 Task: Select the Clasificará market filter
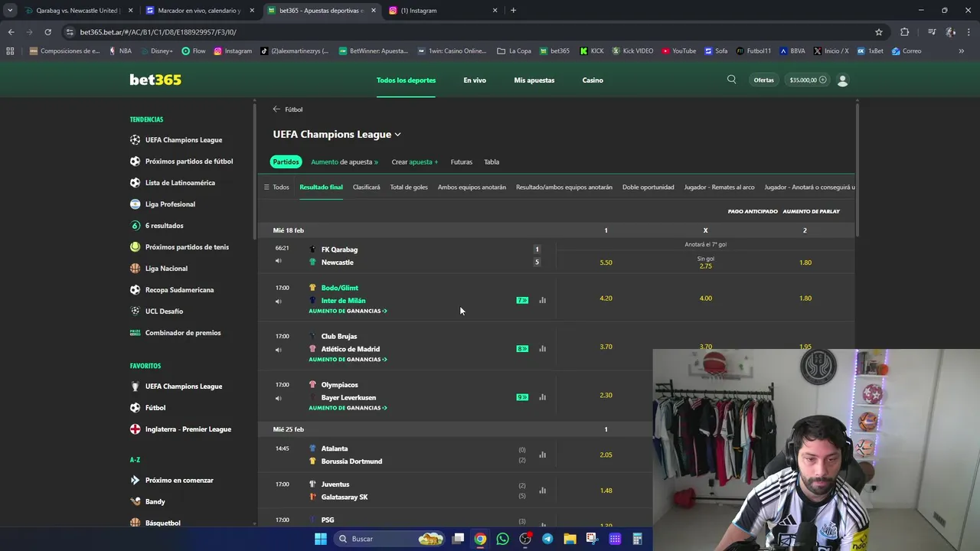366,187
